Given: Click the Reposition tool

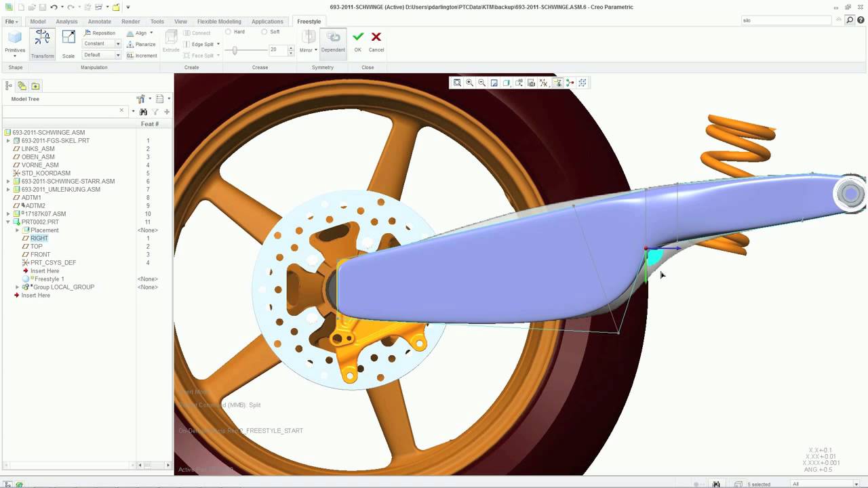Looking at the screenshot, I should pyautogui.click(x=100, y=33).
